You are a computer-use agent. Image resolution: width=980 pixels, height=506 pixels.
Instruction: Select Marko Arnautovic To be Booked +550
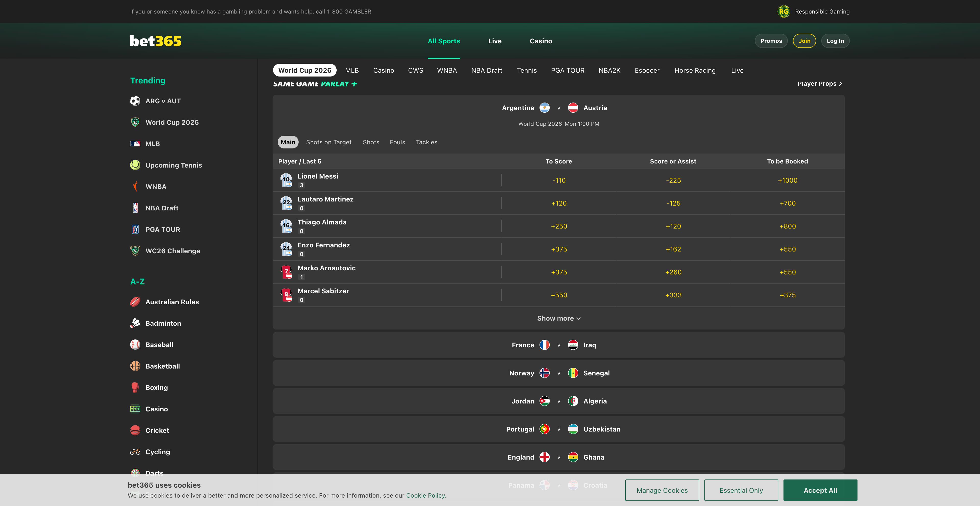tap(787, 272)
